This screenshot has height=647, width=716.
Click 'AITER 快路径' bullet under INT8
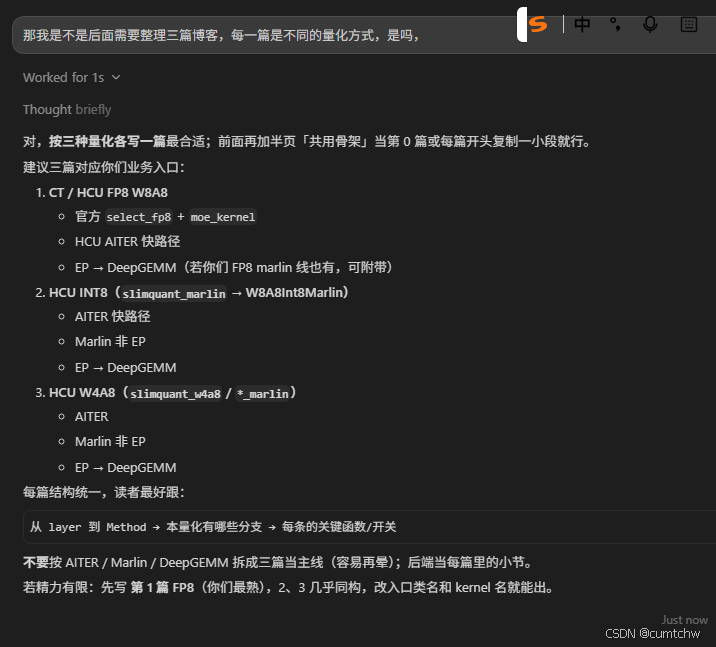coord(112,316)
